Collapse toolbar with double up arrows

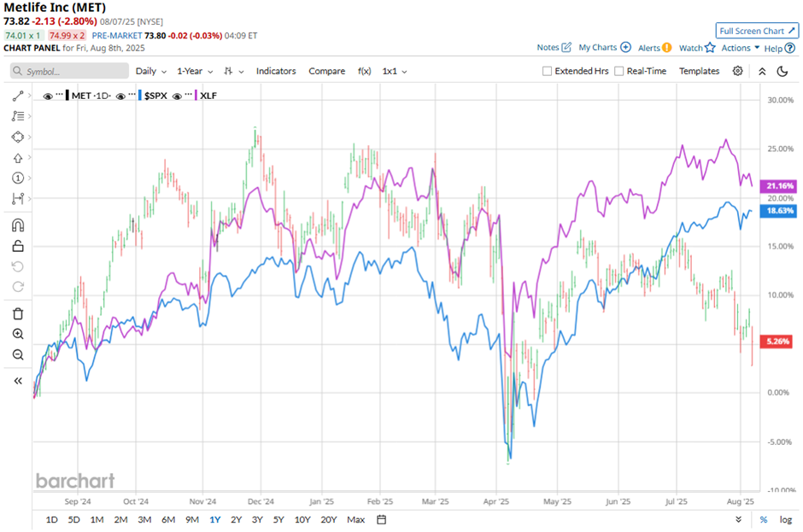click(762, 71)
